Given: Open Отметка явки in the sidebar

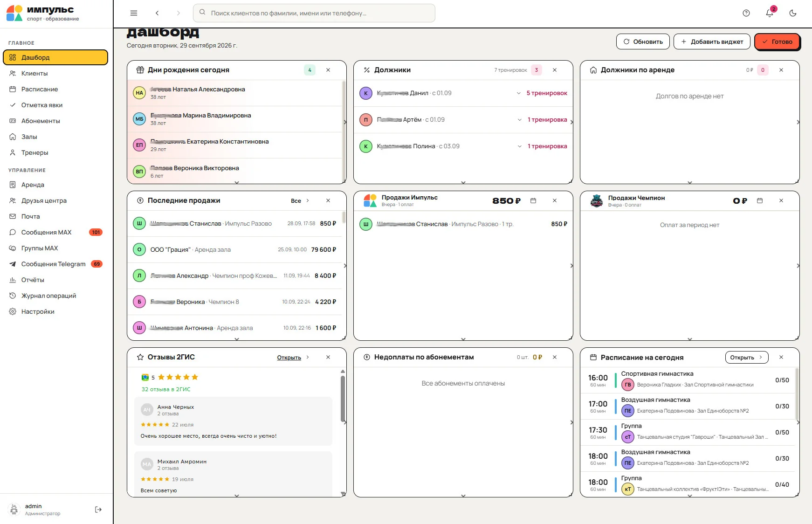Looking at the screenshot, I should point(55,105).
